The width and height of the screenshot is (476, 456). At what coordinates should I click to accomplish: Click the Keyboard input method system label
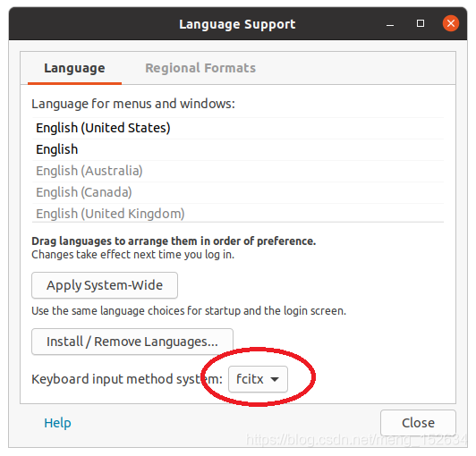tap(127, 379)
